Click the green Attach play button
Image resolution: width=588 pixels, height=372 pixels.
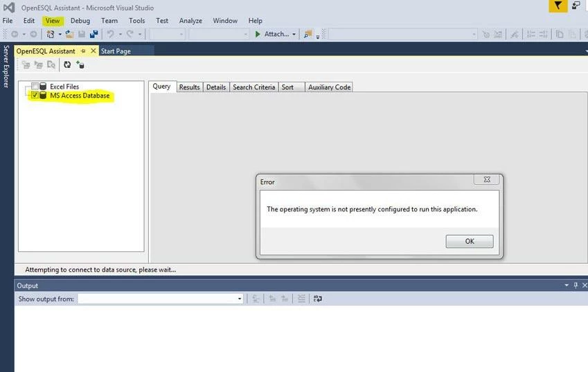(258, 34)
